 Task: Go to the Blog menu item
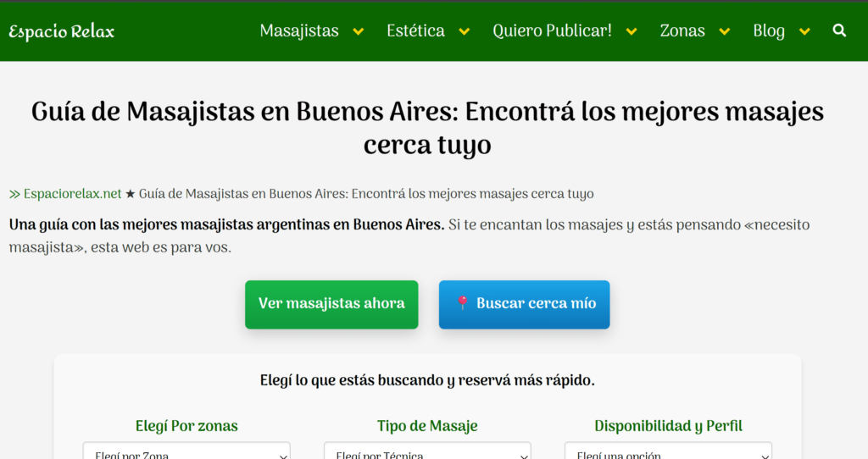coord(769,30)
